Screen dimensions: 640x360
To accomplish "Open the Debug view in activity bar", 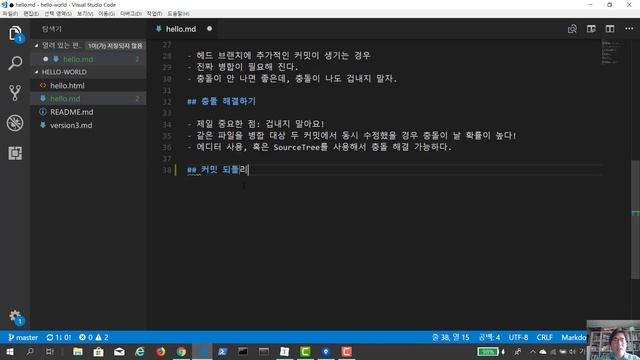I will click(x=15, y=123).
